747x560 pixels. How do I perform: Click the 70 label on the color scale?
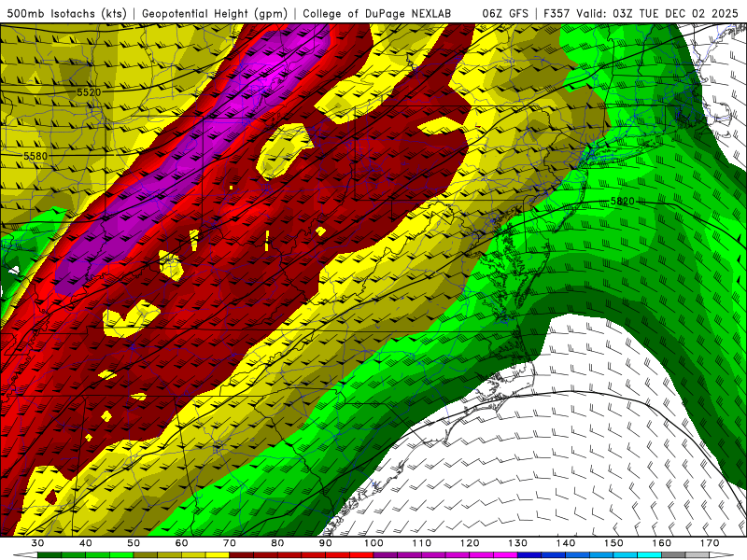tap(230, 543)
